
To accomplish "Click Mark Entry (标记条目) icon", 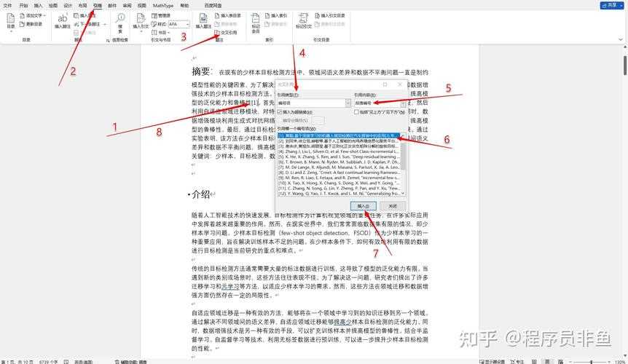I will click(256, 23).
